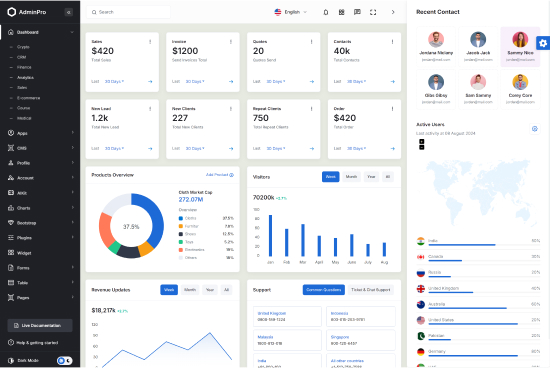
Task: Click the notification bell icon
Action: [326, 12]
